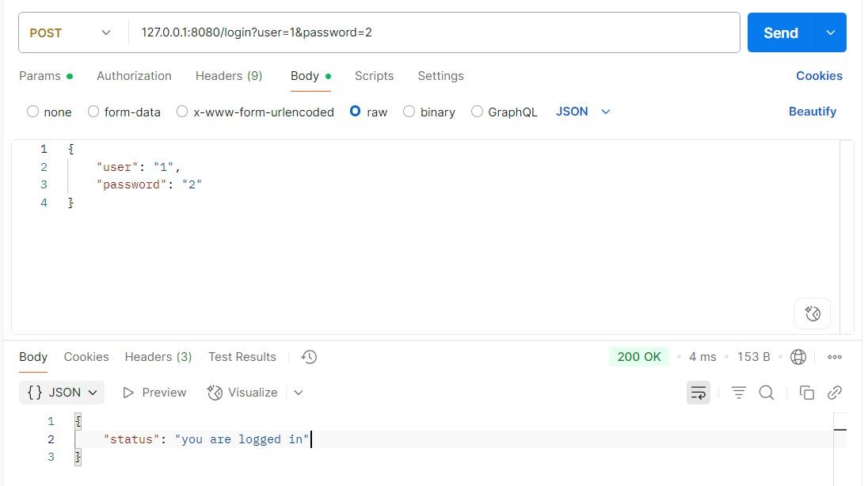Expand the Send button dropdown arrow
This screenshot has width=868, height=486.
point(830,32)
